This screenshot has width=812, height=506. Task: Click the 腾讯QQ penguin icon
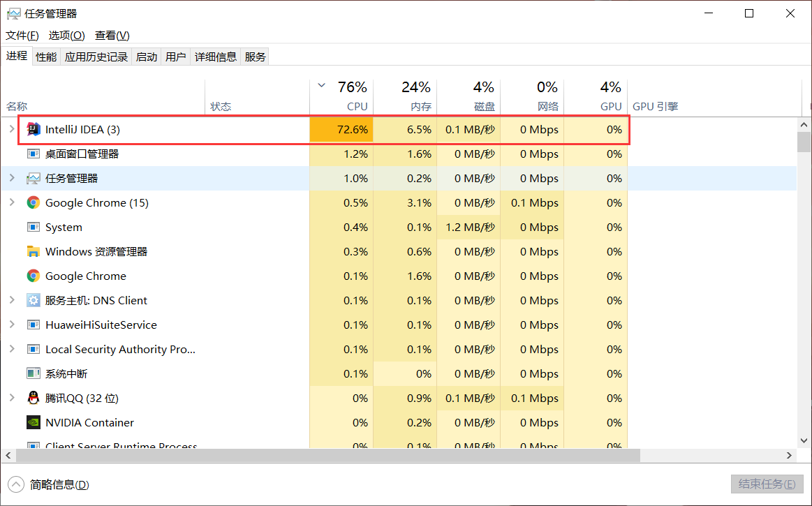[34, 398]
